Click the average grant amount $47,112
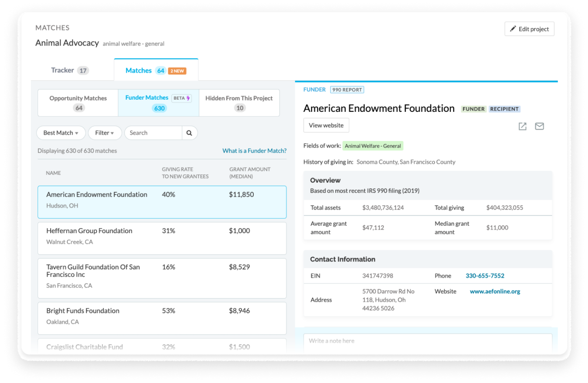This screenshot has width=588, height=383. [373, 228]
